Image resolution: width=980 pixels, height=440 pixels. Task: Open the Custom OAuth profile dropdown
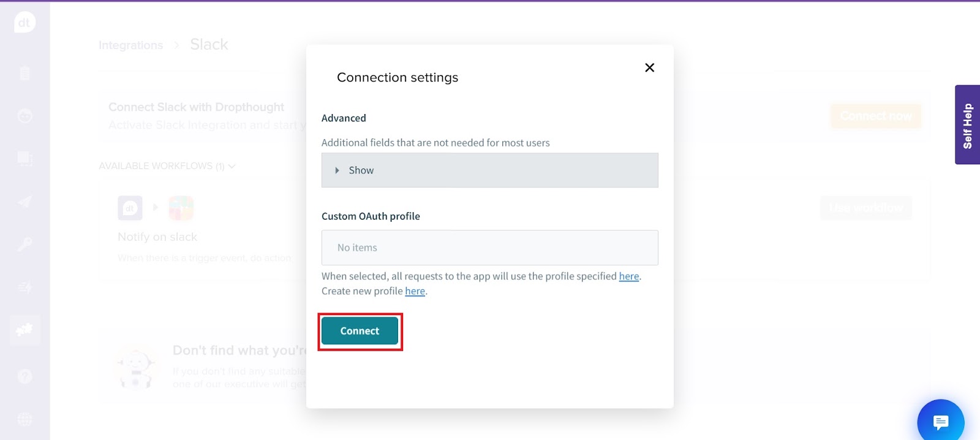click(489, 248)
